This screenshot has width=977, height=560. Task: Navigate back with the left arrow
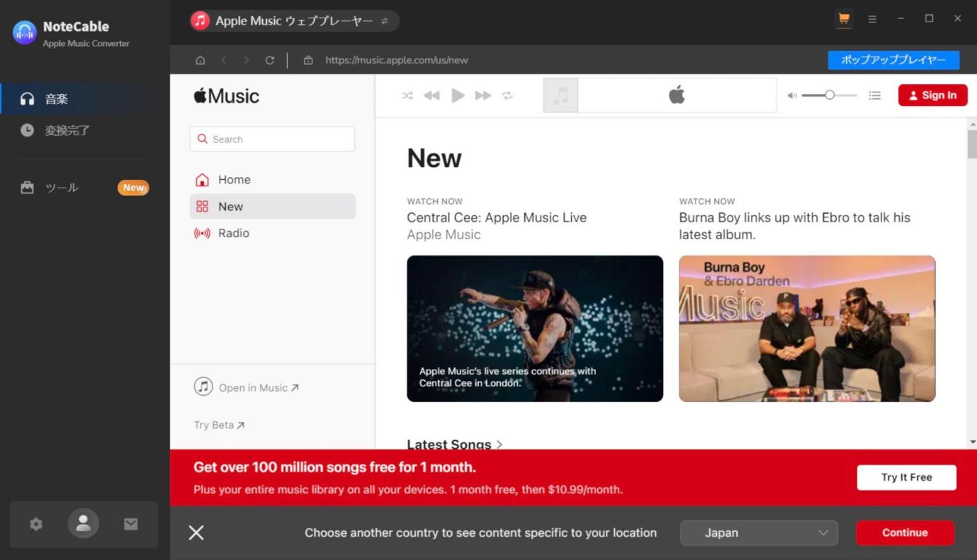224,60
